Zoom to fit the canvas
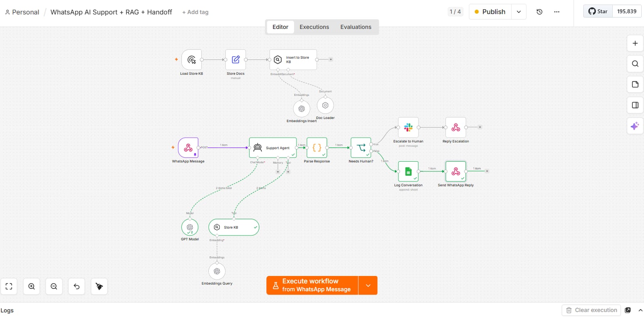The height and width of the screenshot is (317, 644). tap(9, 286)
